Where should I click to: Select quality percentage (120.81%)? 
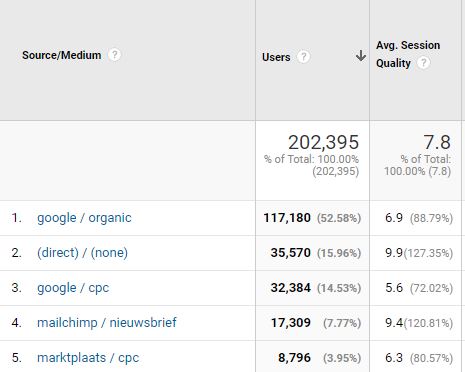[428, 323]
